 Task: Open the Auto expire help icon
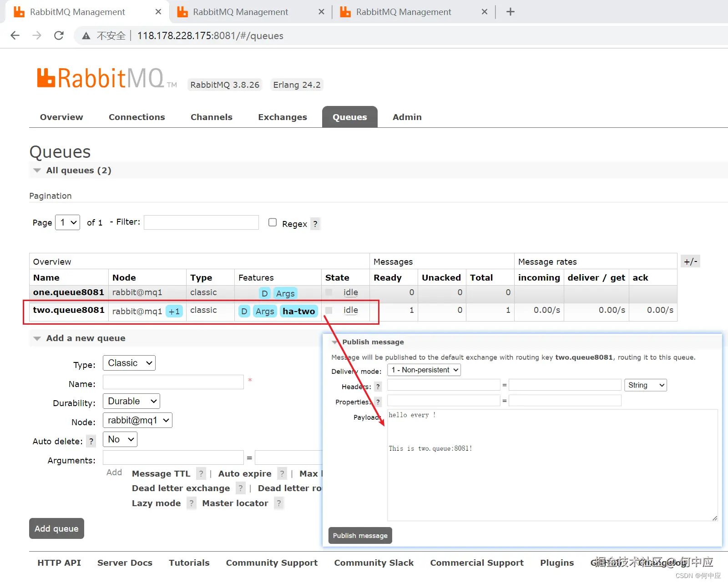(x=282, y=473)
